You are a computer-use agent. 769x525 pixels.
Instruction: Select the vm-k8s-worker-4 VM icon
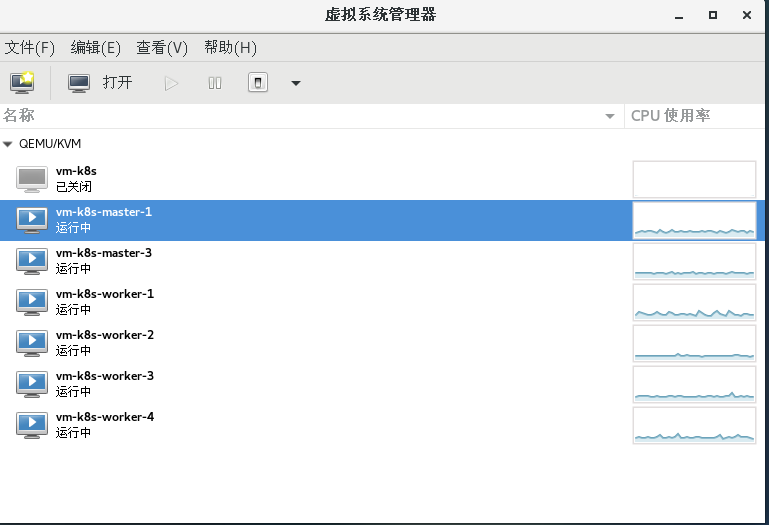pos(32,425)
